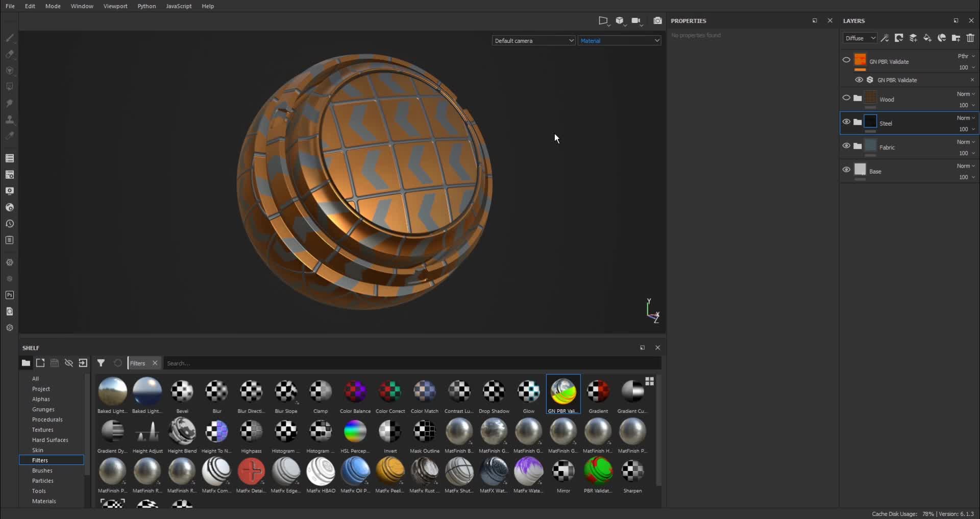Hide the Base layer
This screenshot has height=519, width=980.
pyautogui.click(x=846, y=170)
